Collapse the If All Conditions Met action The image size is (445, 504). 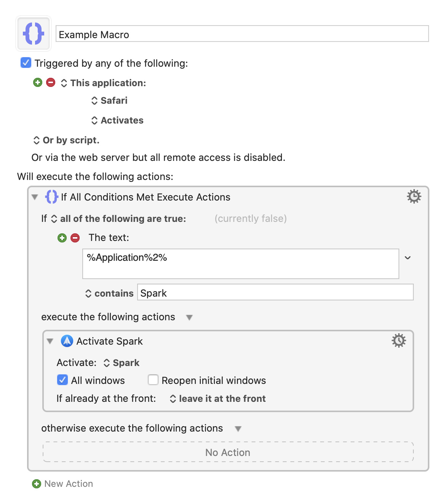tap(35, 197)
